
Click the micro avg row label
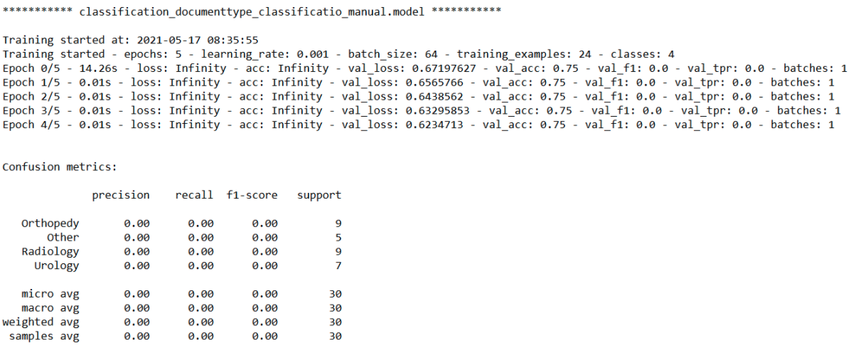(x=50, y=294)
